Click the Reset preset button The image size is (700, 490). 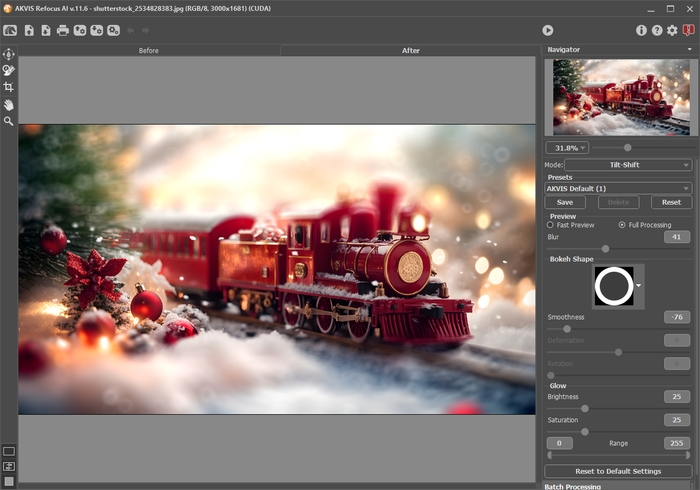(671, 202)
